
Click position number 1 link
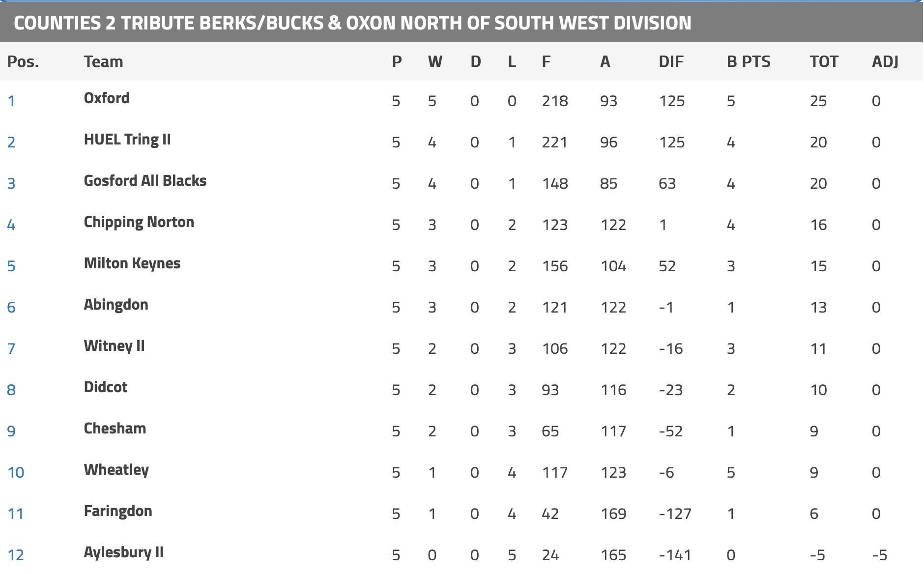coord(11,101)
